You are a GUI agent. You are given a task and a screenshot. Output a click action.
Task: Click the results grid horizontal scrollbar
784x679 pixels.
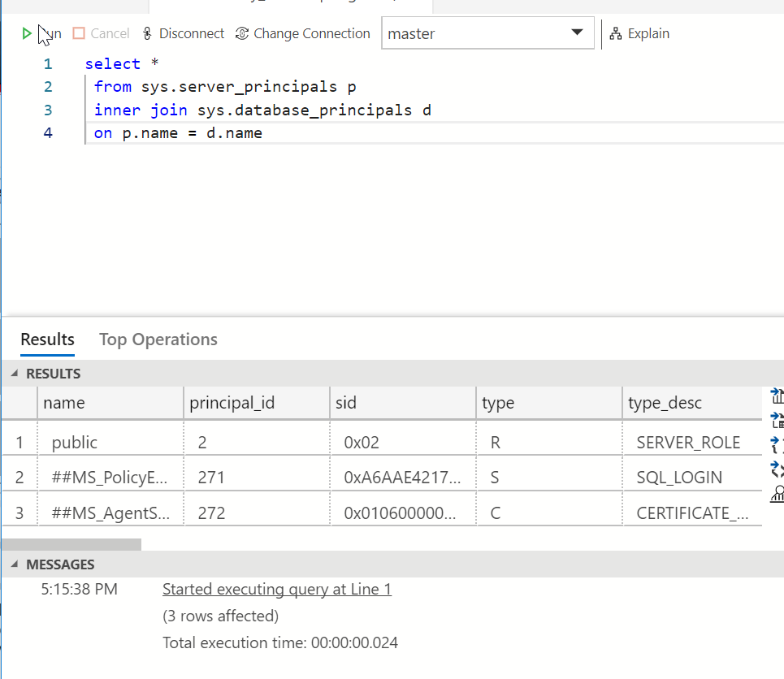[71, 544]
